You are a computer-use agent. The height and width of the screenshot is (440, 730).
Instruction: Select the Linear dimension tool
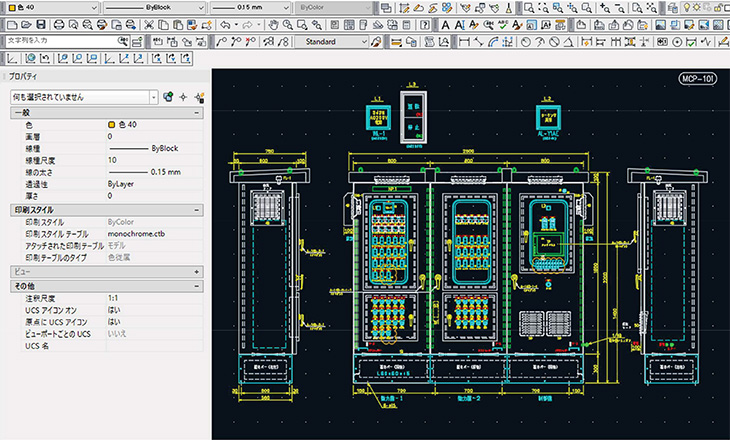[464, 42]
